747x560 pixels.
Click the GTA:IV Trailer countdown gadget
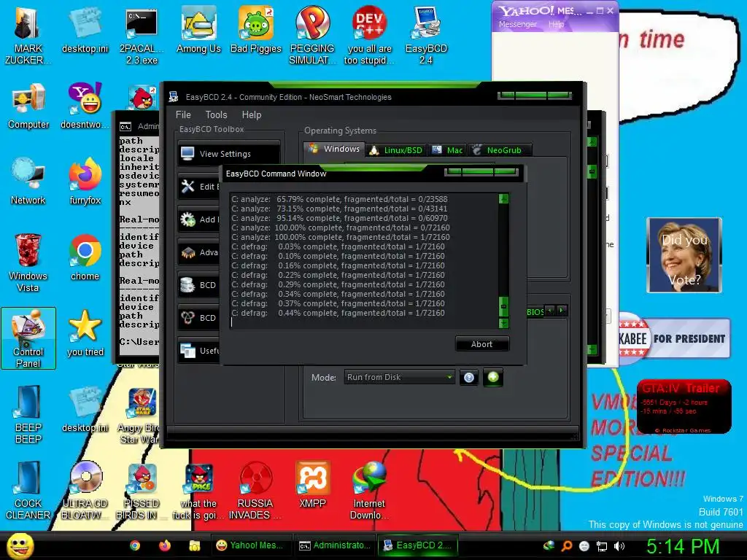pos(684,406)
